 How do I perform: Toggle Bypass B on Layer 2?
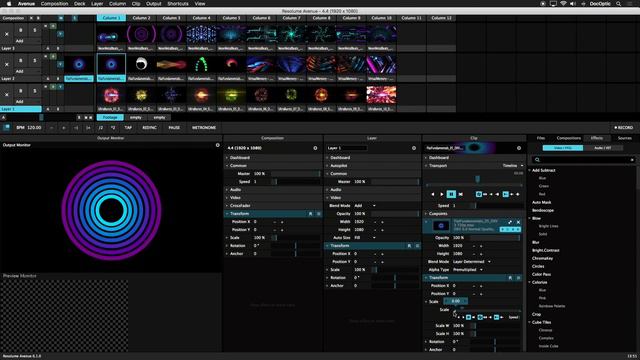20,60
